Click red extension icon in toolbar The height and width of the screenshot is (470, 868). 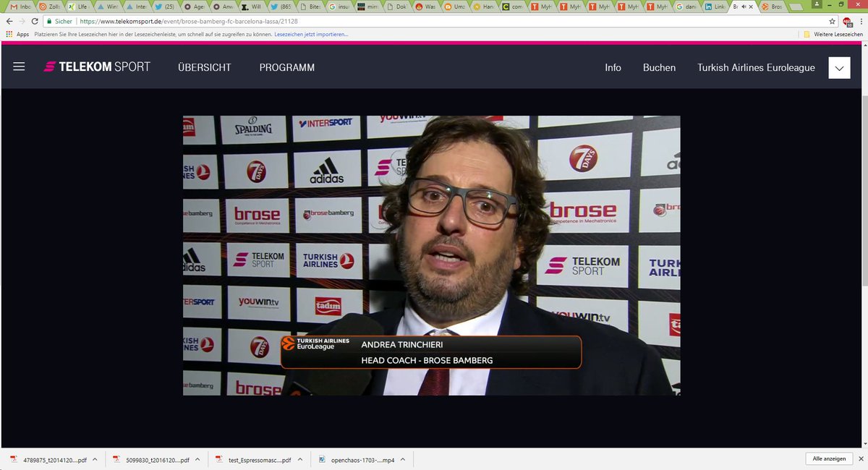(x=847, y=22)
